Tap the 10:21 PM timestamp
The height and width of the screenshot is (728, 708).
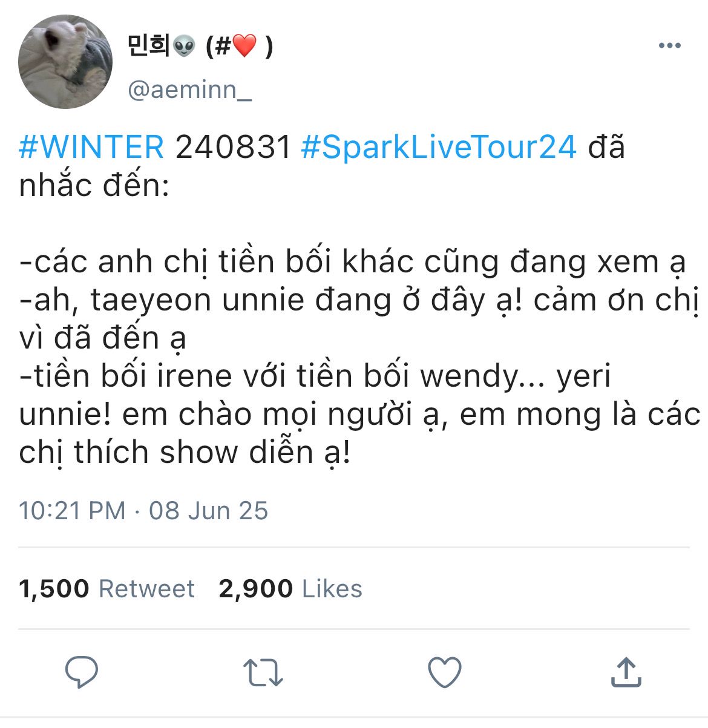72,511
